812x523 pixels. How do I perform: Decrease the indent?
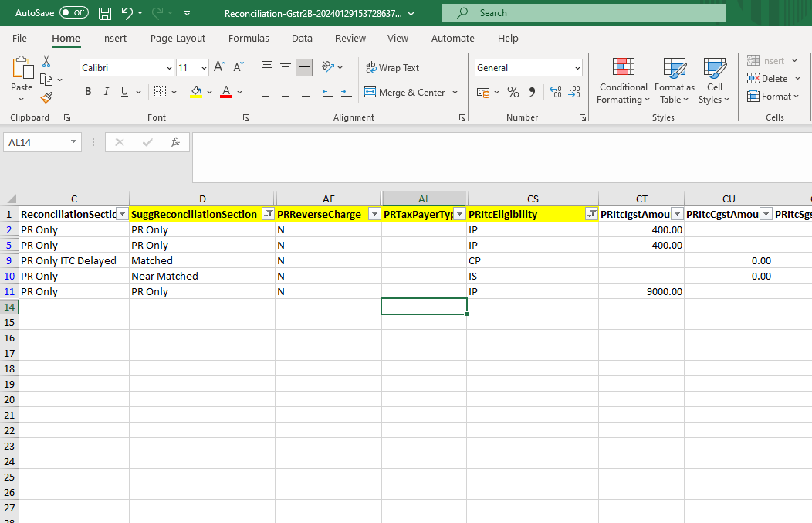[x=328, y=92]
